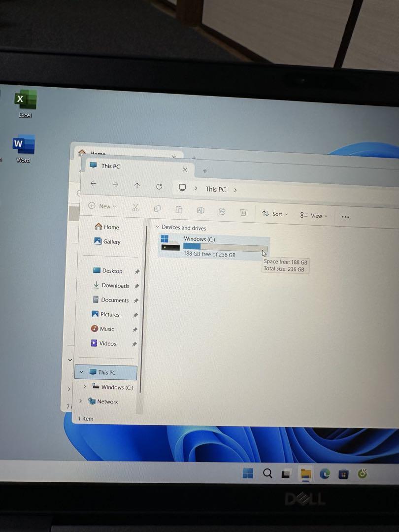The image size is (399, 532).
Task: Go up one folder level
Action: click(137, 186)
